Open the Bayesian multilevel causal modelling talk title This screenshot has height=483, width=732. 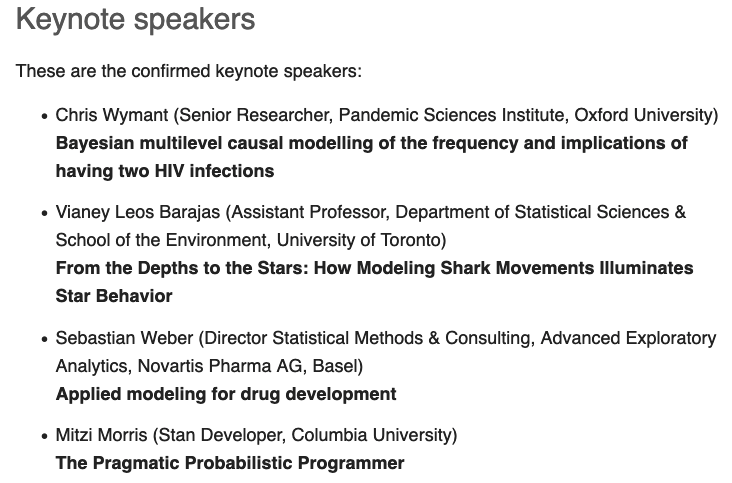[371, 143]
